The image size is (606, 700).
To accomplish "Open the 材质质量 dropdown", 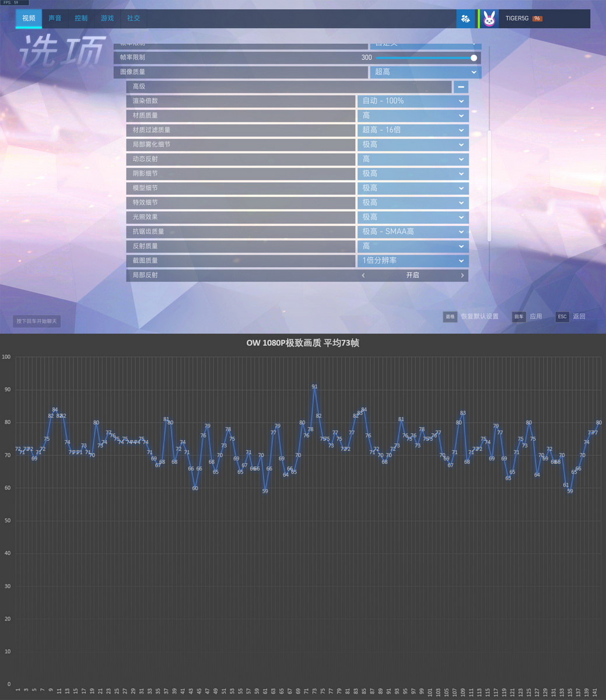I will (x=413, y=116).
